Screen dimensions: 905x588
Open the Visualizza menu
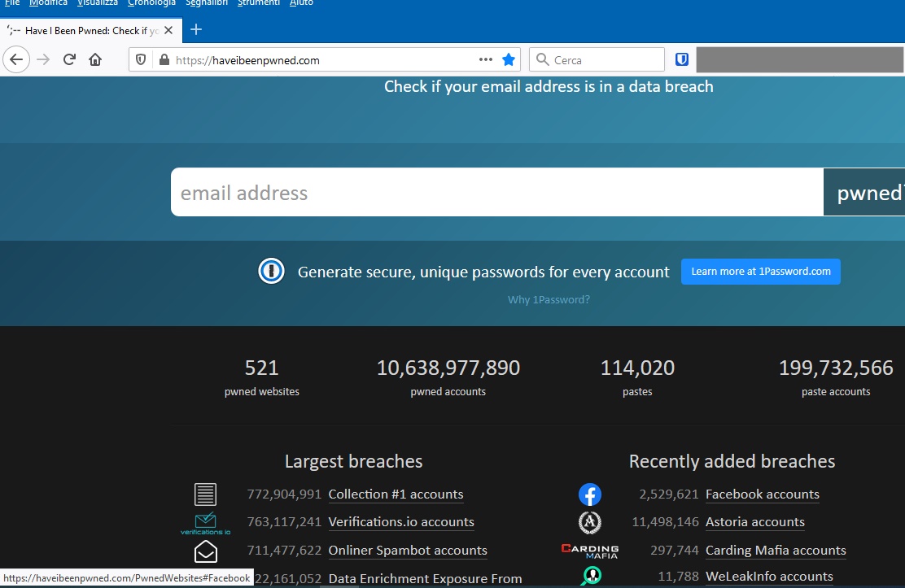click(98, 3)
